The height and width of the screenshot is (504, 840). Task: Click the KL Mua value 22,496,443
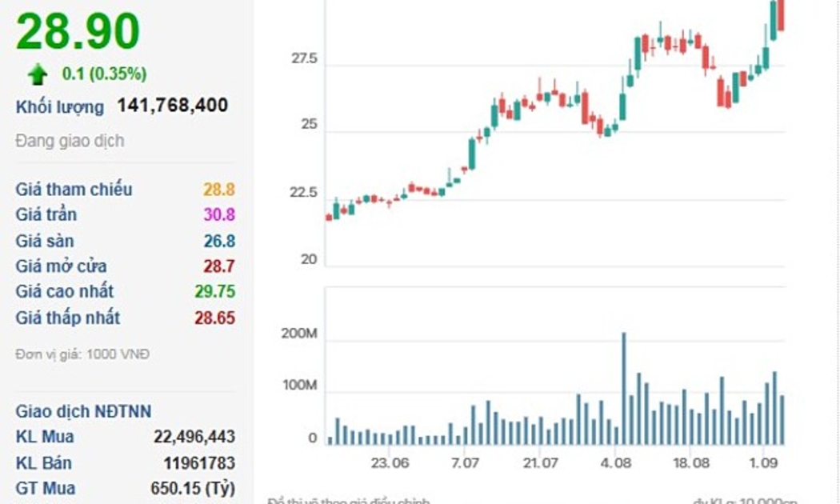tap(194, 437)
